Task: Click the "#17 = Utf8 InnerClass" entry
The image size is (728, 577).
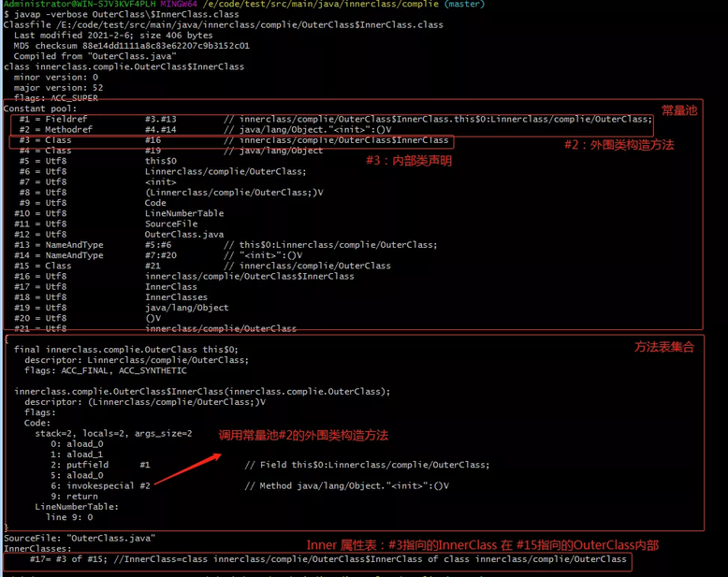Action: coord(106,287)
